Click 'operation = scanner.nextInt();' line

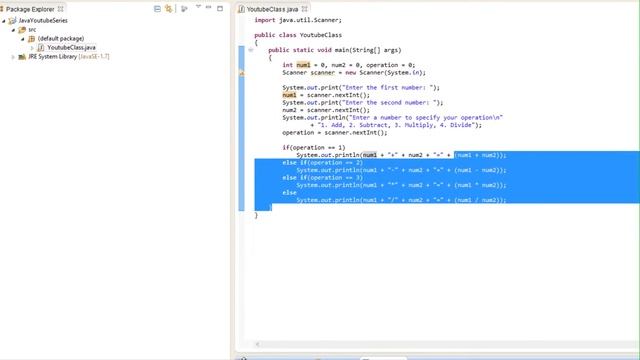(335, 133)
